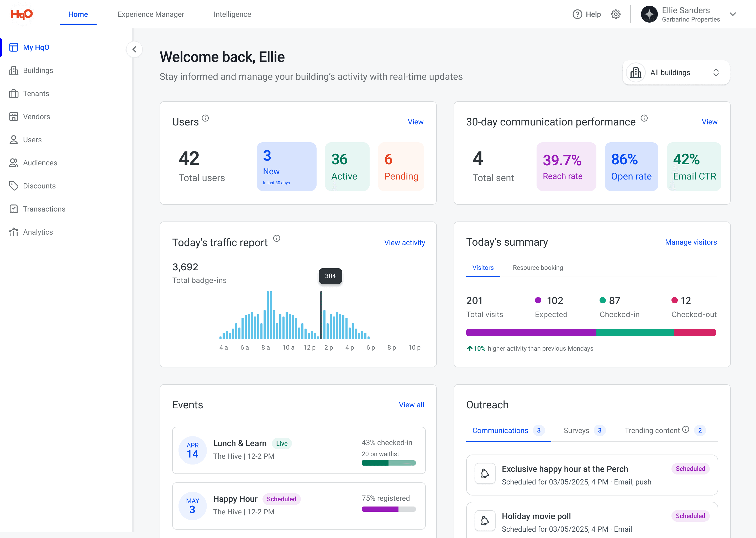Screen dimensions: 756x538
Task: Click info icon beside Today's traffic report
Action: click(277, 239)
